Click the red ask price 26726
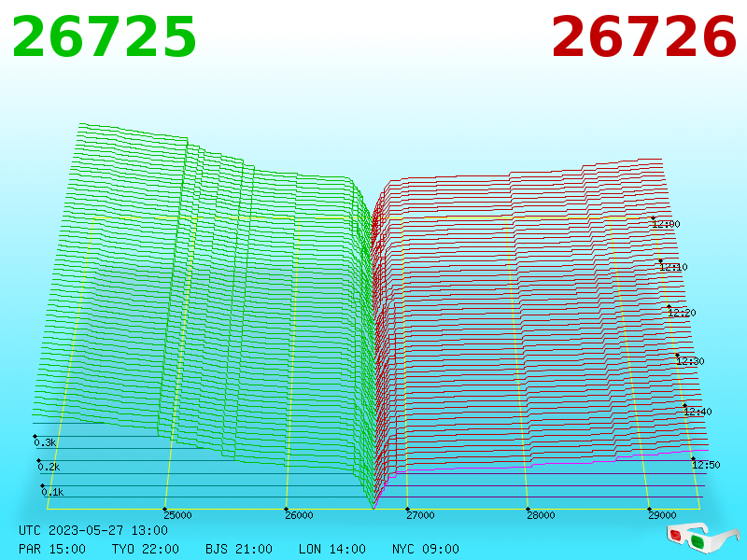Image resolution: width=747 pixels, height=560 pixels. [x=644, y=37]
